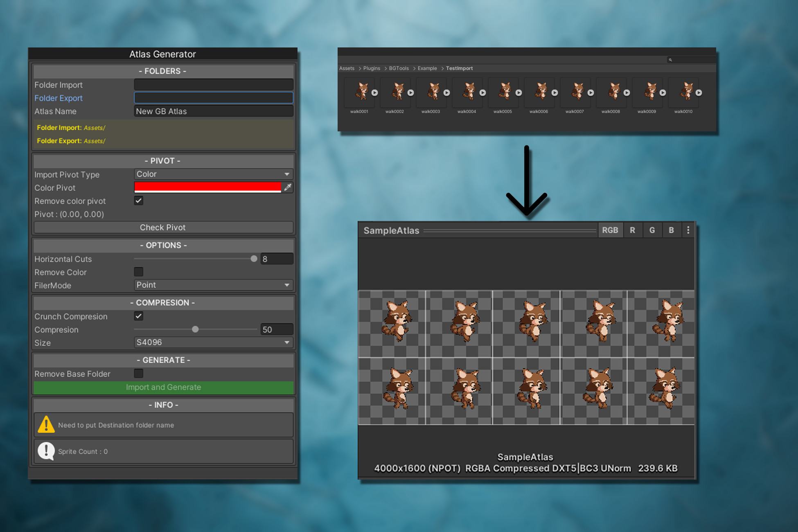Open the Import Pivot Type dropdown

pos(213,174)
